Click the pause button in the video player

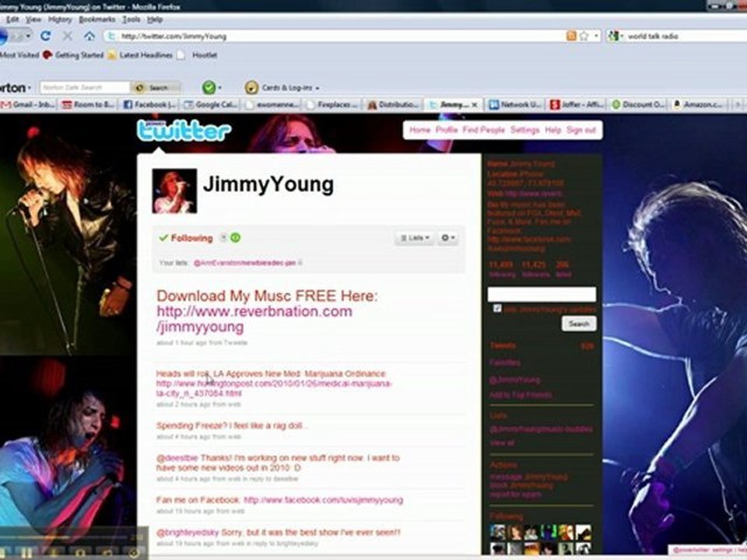pyautogui.click(x=26, y=553)
